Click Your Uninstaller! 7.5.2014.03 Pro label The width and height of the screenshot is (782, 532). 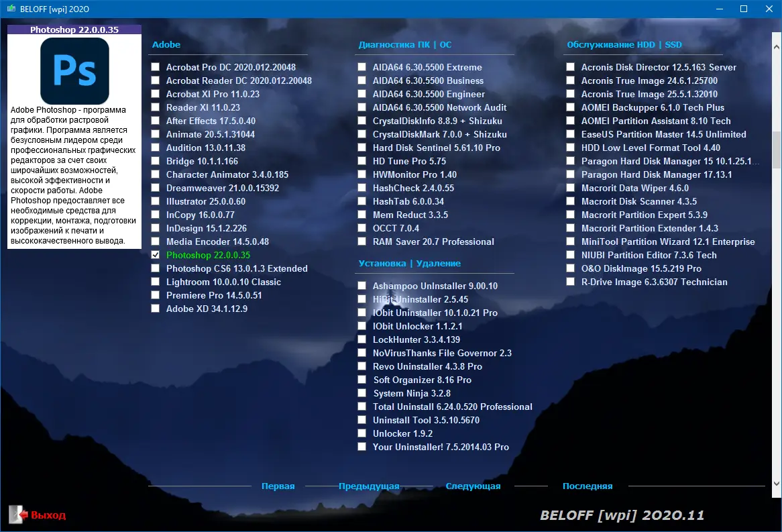tap(441, 447)
